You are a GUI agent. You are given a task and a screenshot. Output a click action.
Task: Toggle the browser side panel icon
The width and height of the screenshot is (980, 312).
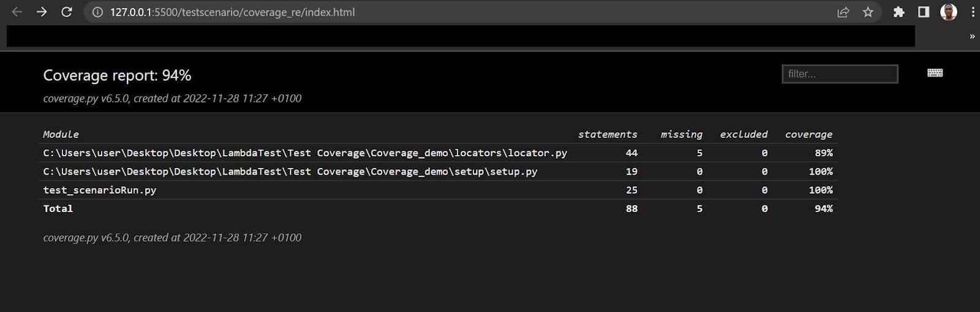924,12
